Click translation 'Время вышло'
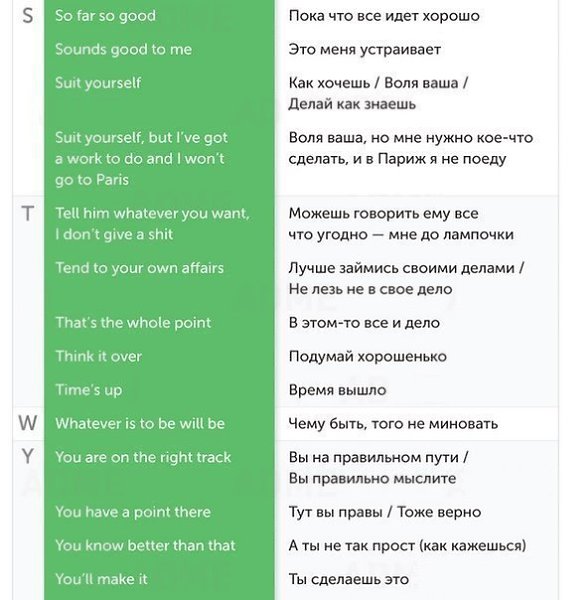Image resolution: width=570 pixels, height=600 pixels. 337,390
